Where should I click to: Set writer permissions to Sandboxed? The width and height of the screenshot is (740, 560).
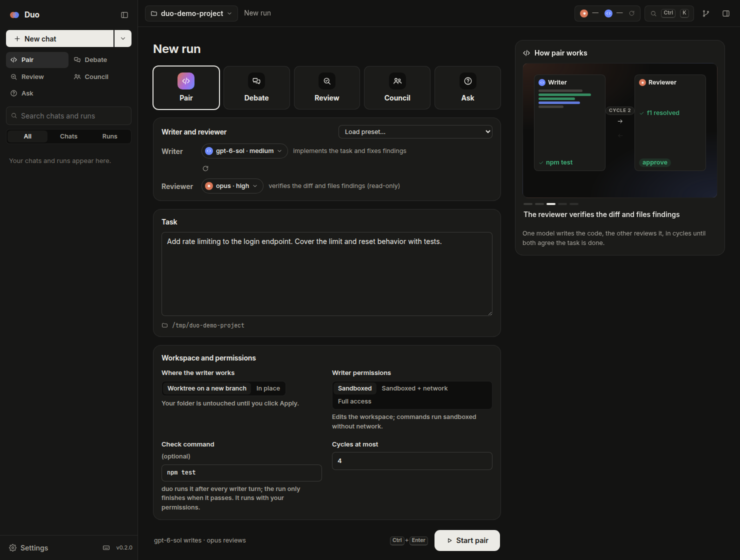coord(355,388)
